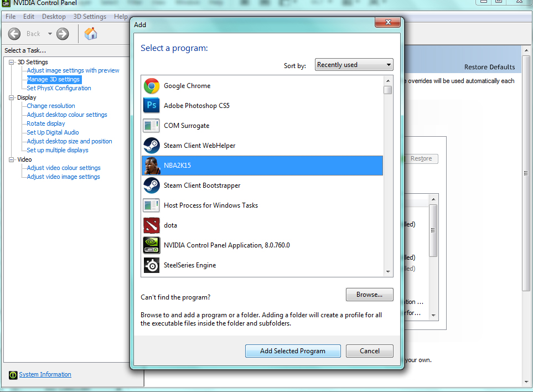Select the SteelSeries Engine entry text

point(190,265)
